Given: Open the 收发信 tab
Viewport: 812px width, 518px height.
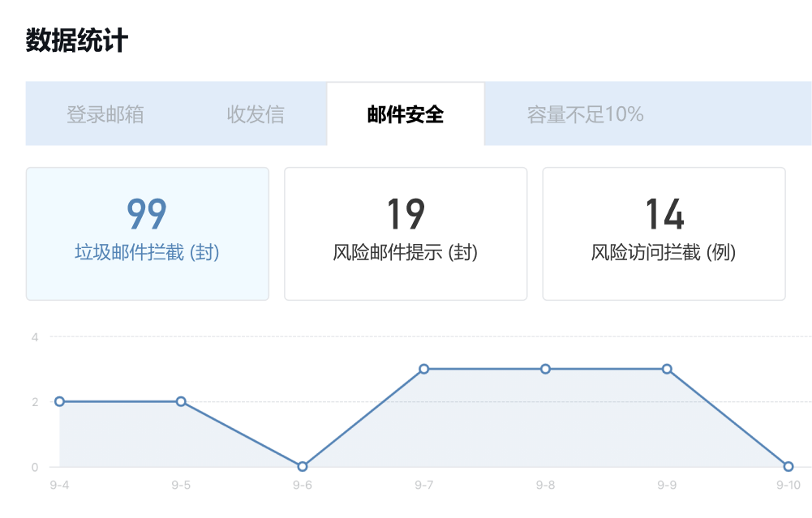Looking at the screenshot, I should pyautogui.click(x=256, y=114).
